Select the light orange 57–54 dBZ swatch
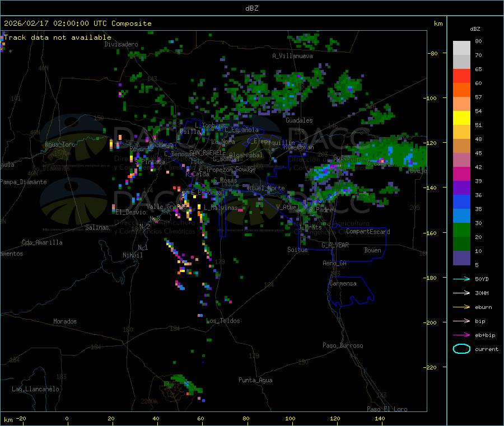The height and width of the screenshot is (426, 504). coord(461,104)
